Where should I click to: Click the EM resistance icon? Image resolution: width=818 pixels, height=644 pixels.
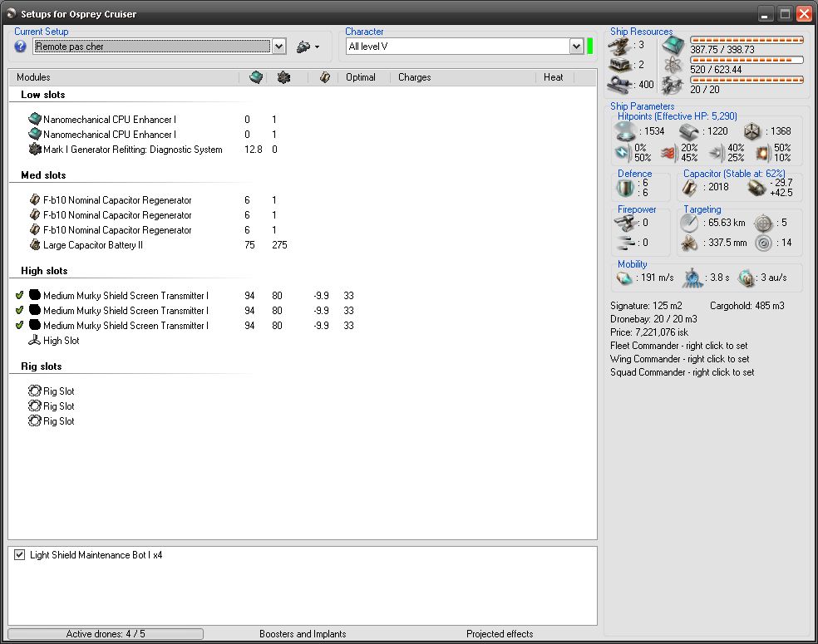click(623, 153)
